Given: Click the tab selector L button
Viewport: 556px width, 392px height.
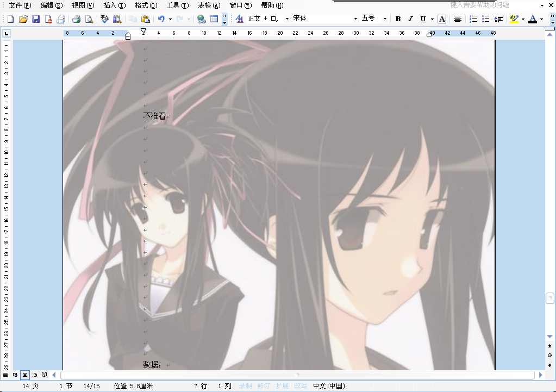Looking at the screenshot, I should tap(7, 33).
